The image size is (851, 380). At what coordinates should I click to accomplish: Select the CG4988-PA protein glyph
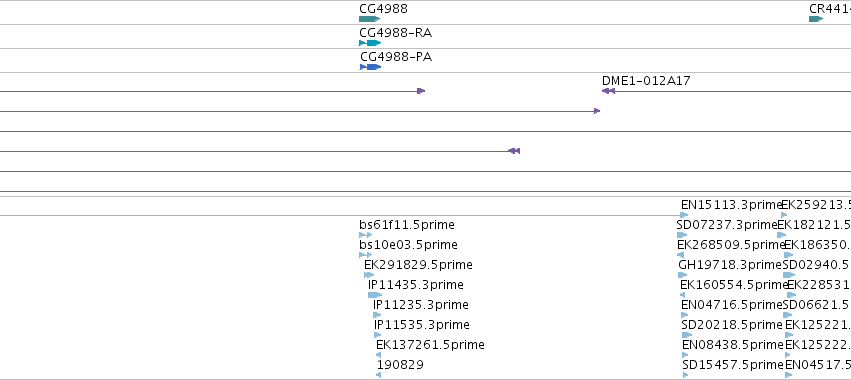pyautogui.click(x=371, y=67)
